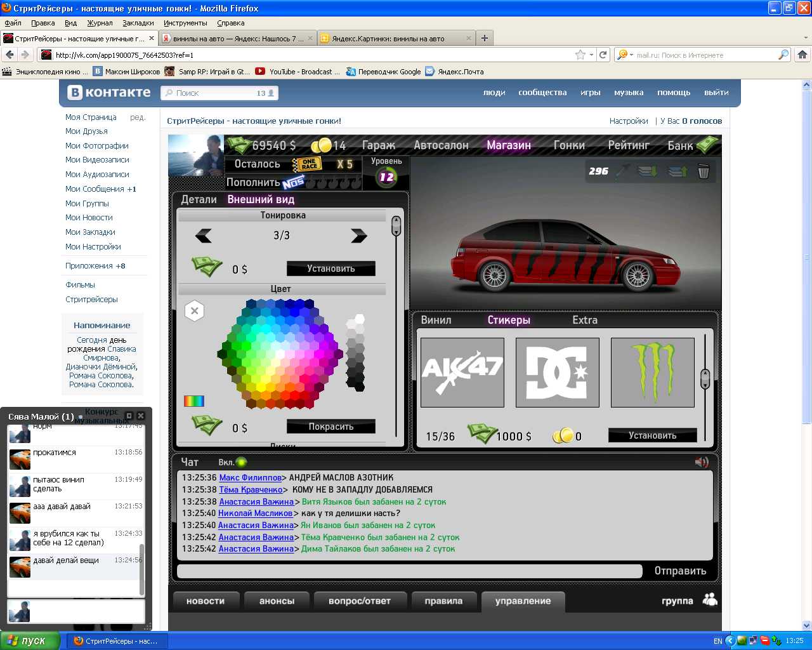This screenshot has width=812, height=650.
Task: Click the VK search field
Action: click(219, 93)
